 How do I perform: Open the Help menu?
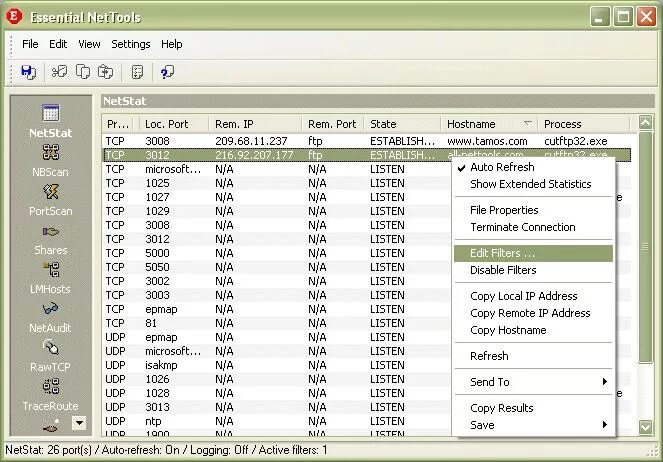tap(172, 44)
